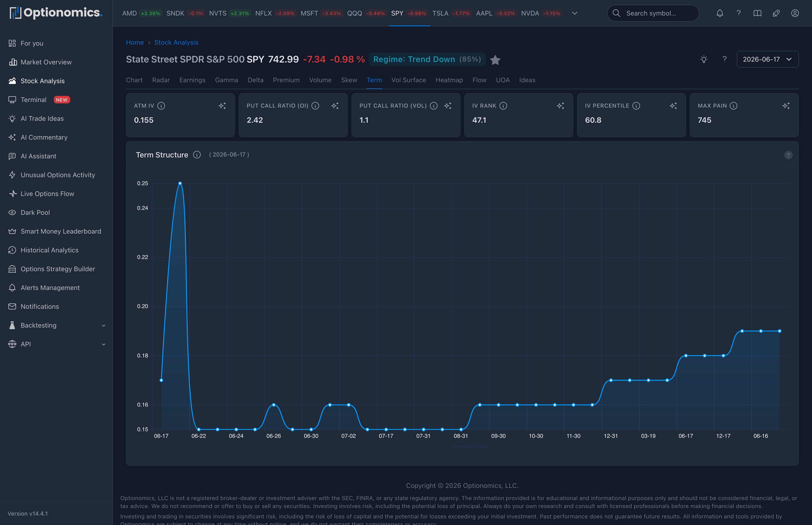Click AI sparkle icon on Put Call Ratio (VOL) card

tap(448, 106)
